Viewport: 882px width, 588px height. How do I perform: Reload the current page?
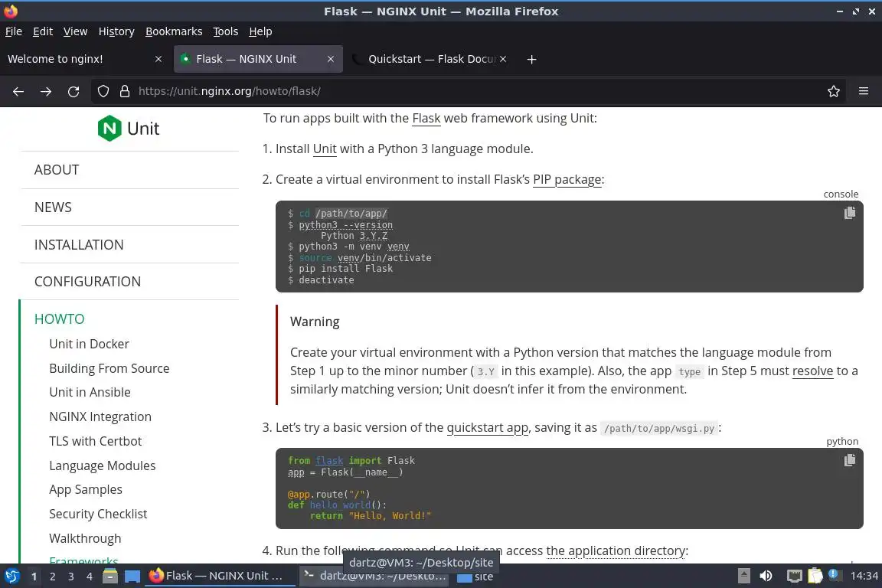(73, 91)
